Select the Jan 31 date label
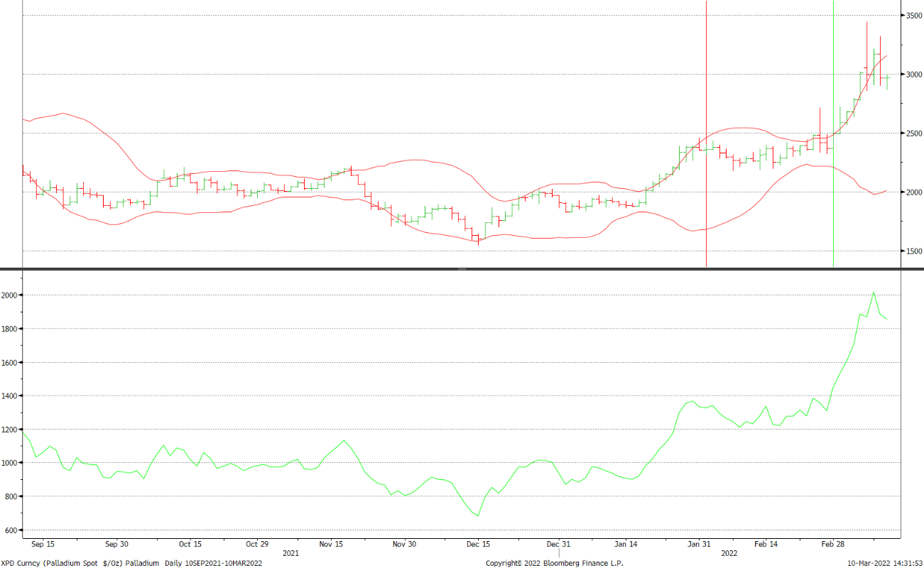The height and width of the screenshot is (568, 924). tap(699, 545)
